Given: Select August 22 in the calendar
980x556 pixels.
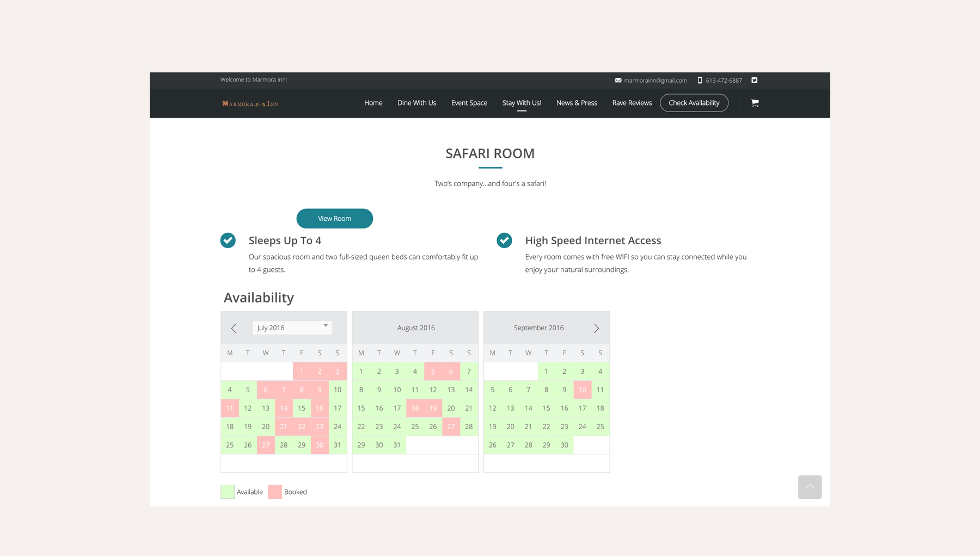Looking at the screenshot, I should click(x=361, y=427).
